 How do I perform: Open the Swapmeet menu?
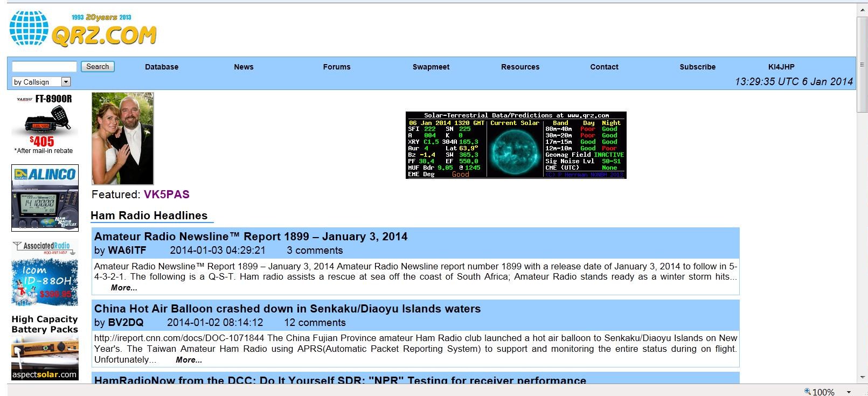(x=431, y=67)
